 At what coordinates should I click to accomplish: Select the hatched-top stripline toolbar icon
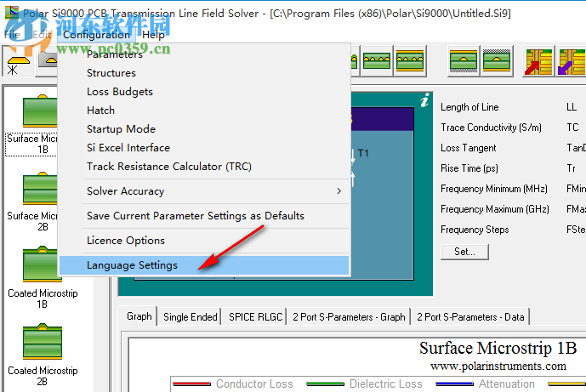click(x=497, y=61)
